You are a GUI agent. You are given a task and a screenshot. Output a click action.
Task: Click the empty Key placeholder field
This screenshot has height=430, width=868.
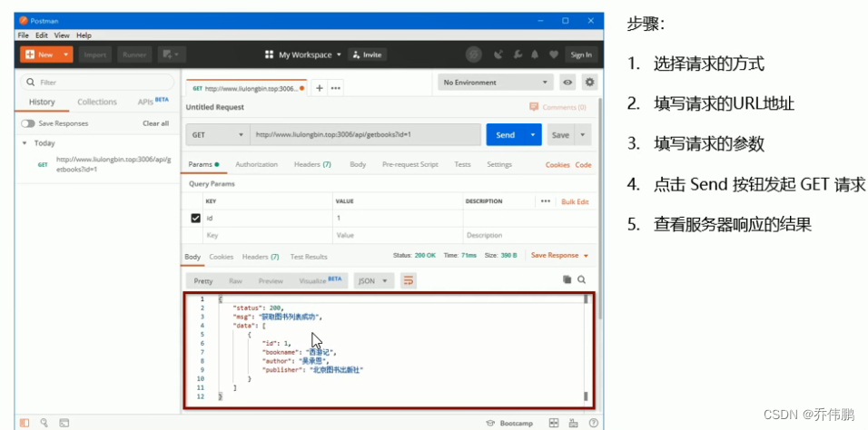pos(267,235)
